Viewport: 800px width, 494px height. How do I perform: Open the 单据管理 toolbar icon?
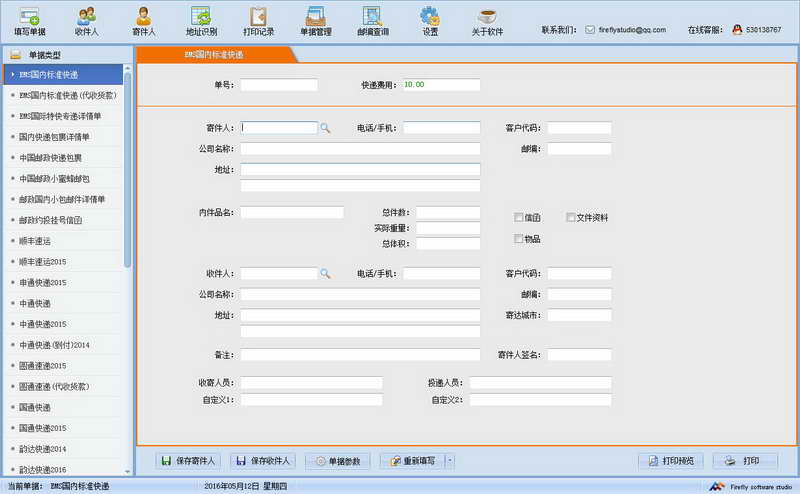click(316, 22)
